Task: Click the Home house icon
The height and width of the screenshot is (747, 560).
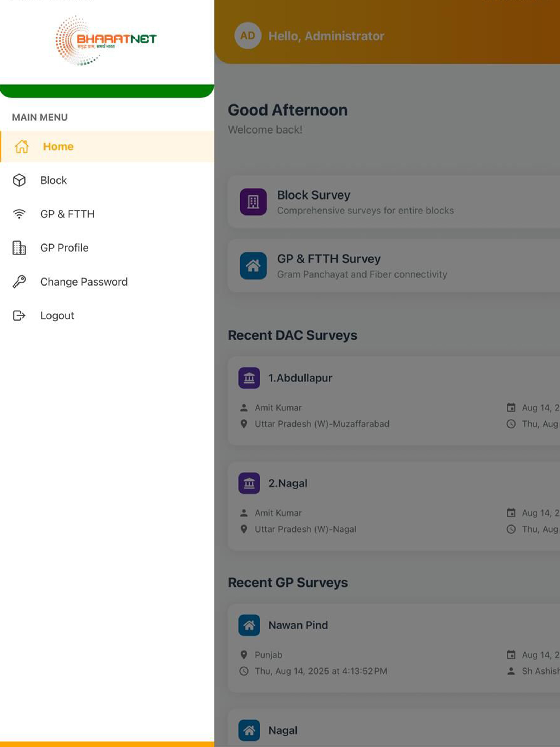Action: (x=22, y=147)
